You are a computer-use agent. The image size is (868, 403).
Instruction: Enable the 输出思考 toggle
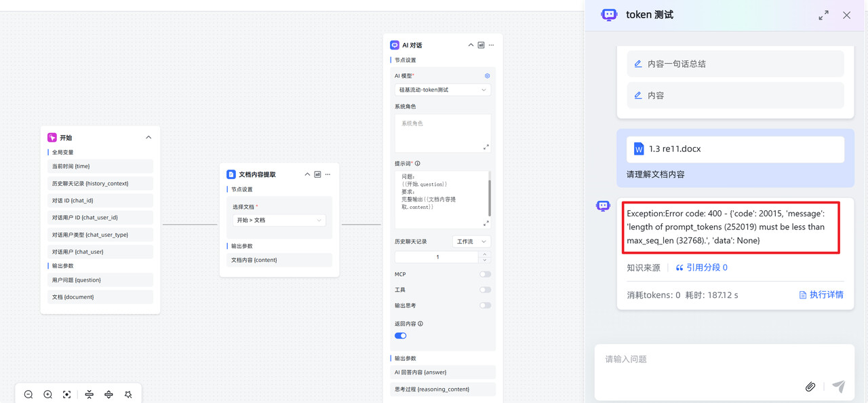(x=485, y=305)
